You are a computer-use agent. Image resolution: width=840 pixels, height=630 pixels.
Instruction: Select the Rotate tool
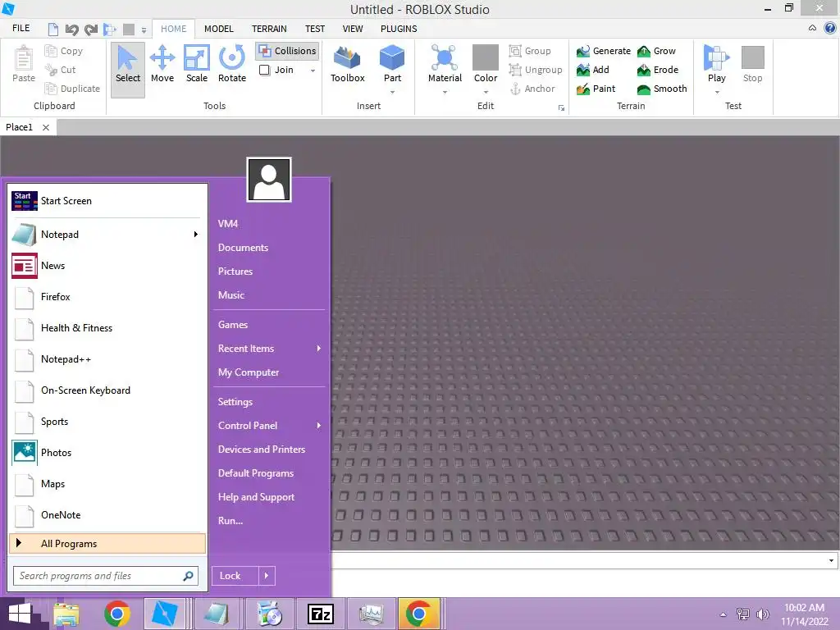point(232,65)
